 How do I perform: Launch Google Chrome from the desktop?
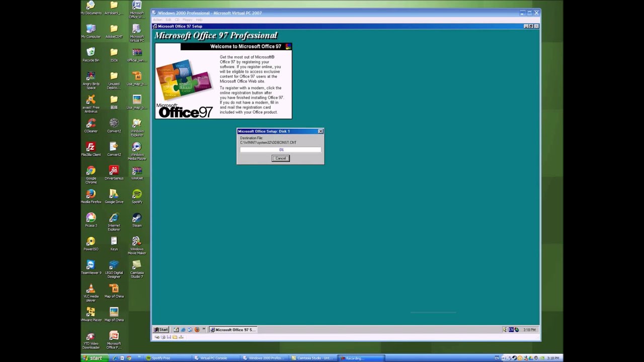click(91, 171)
